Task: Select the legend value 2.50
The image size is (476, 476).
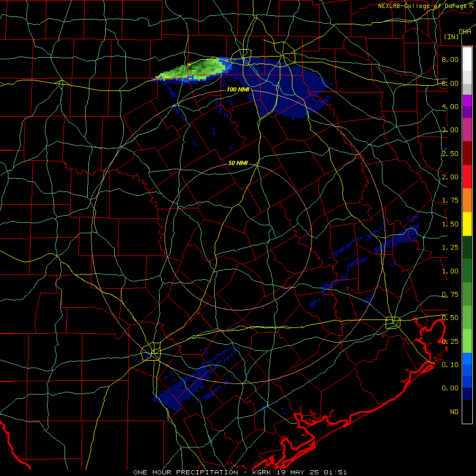Action: (x=450, y=153)
